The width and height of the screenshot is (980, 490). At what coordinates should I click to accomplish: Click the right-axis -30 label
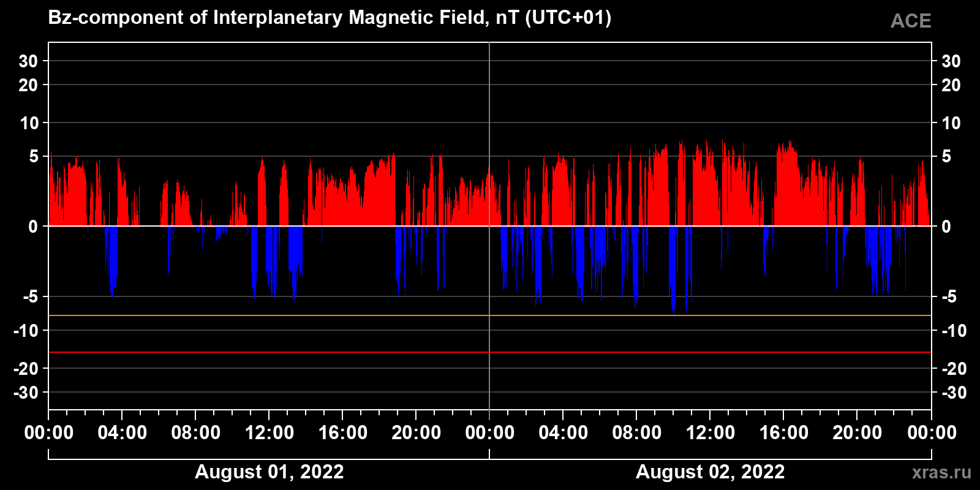tap(954, 393)
